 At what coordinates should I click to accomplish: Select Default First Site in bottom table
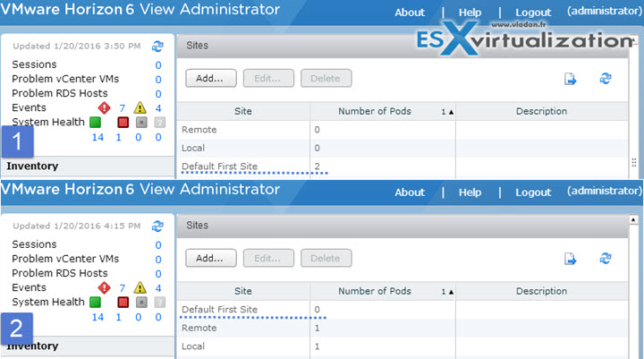pos(402,310)
